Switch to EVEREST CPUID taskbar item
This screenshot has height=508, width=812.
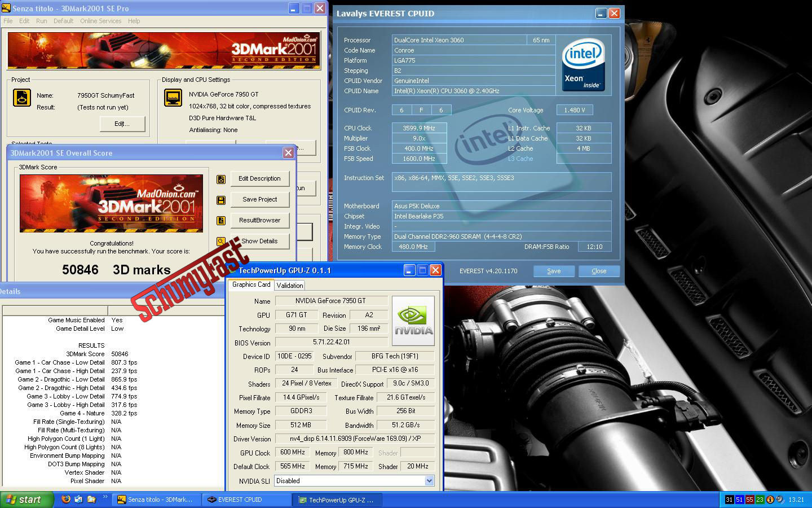246,500
